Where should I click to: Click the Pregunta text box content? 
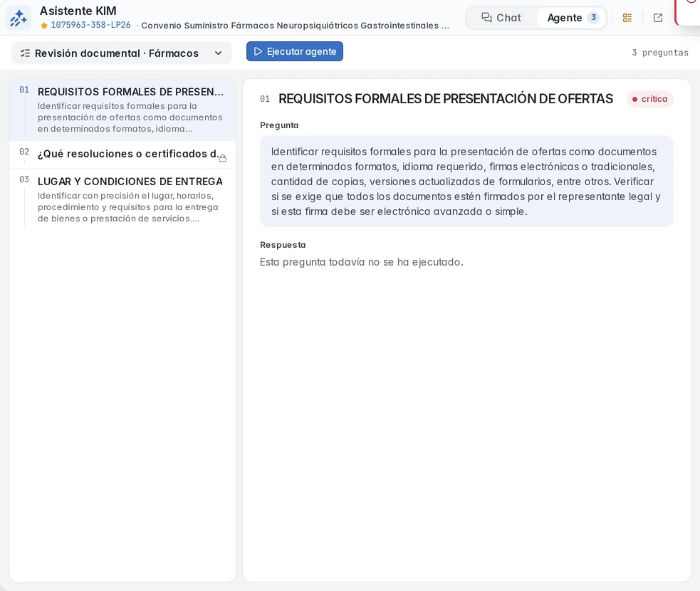[466, 182]
